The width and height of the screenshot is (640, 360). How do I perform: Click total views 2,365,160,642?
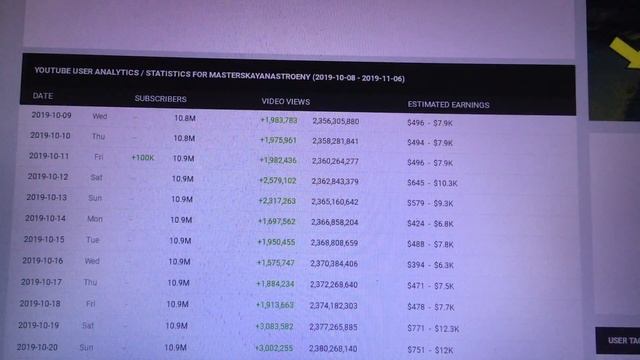[x=335, y=202]
